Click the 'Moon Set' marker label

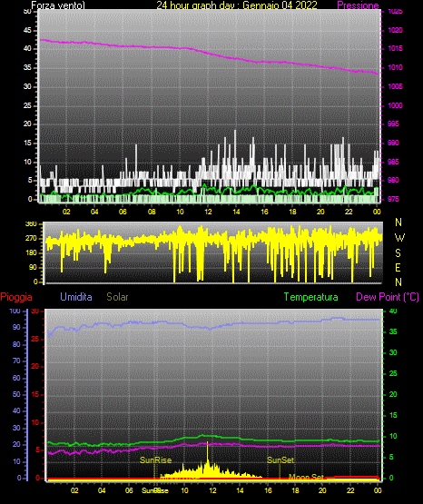pos(306,477)
